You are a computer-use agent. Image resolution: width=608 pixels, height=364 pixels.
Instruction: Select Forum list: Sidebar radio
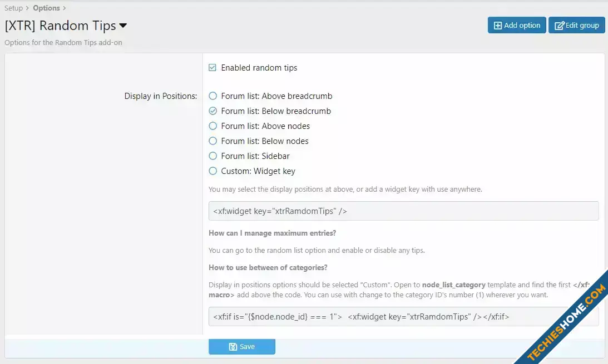pos(213,156)
